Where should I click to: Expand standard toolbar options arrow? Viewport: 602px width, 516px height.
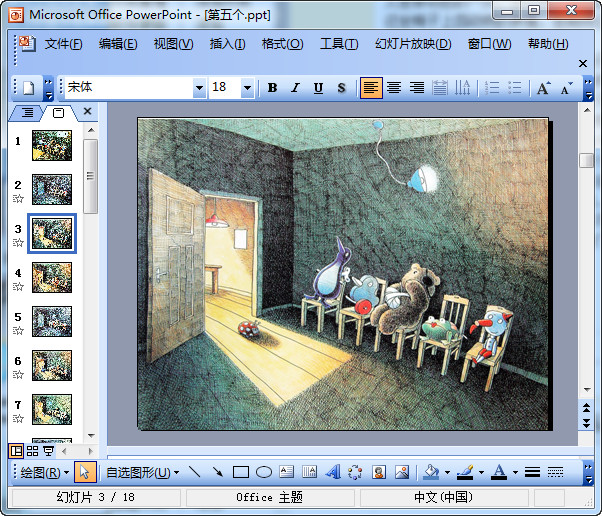pyautogui.click(x=48, y=88)
